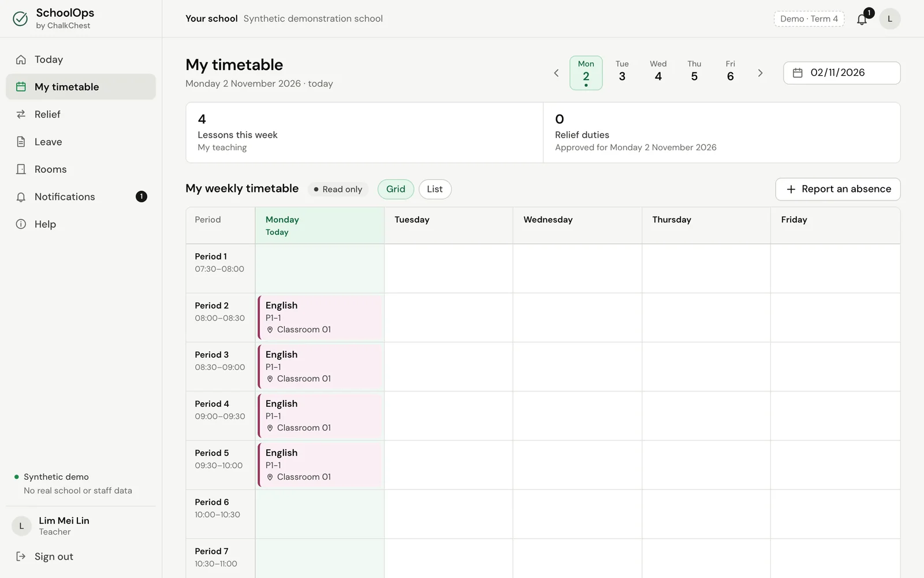This screenshot has height=578, width=924.
Task: Click the Demo · Term 4 badge
Action: pos(808,19)
